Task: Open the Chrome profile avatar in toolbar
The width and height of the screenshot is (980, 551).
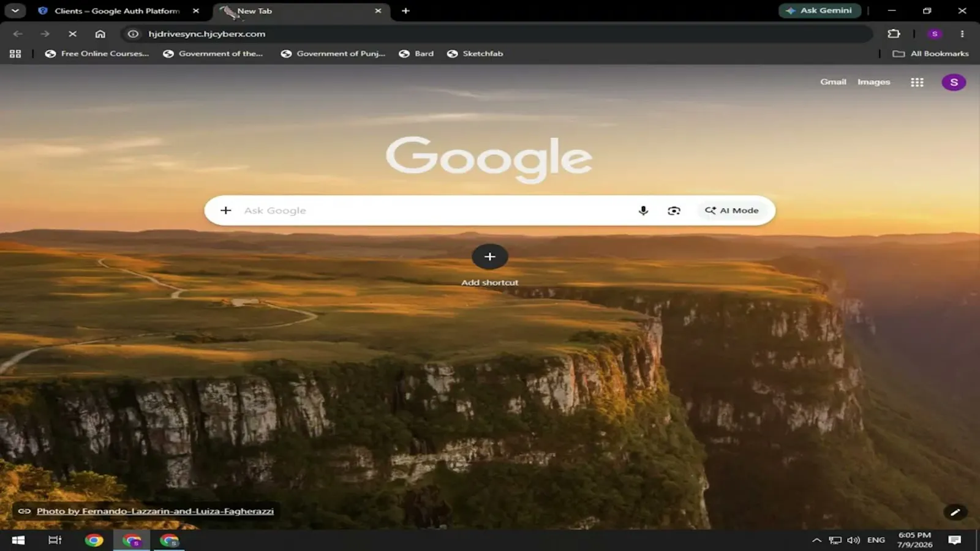Action: click(x=935, y=34)
